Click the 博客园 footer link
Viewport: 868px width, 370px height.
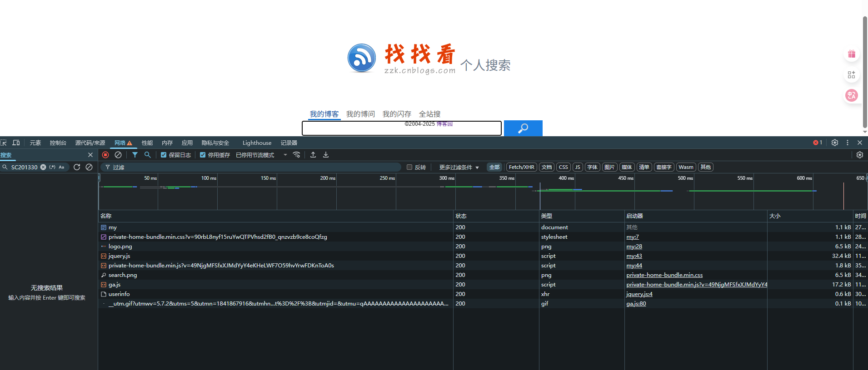[x=444, y=123]
